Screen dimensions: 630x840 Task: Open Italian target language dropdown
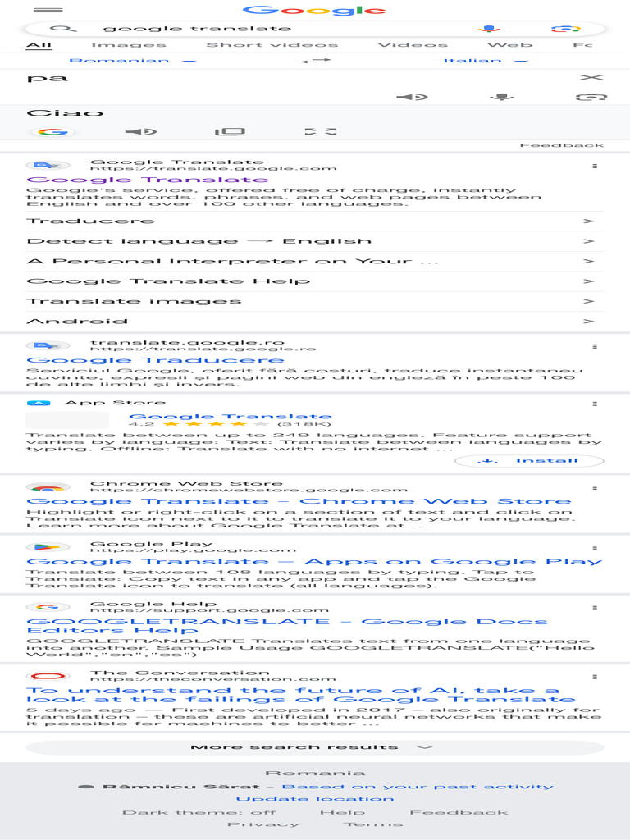(x=486, y=61)
